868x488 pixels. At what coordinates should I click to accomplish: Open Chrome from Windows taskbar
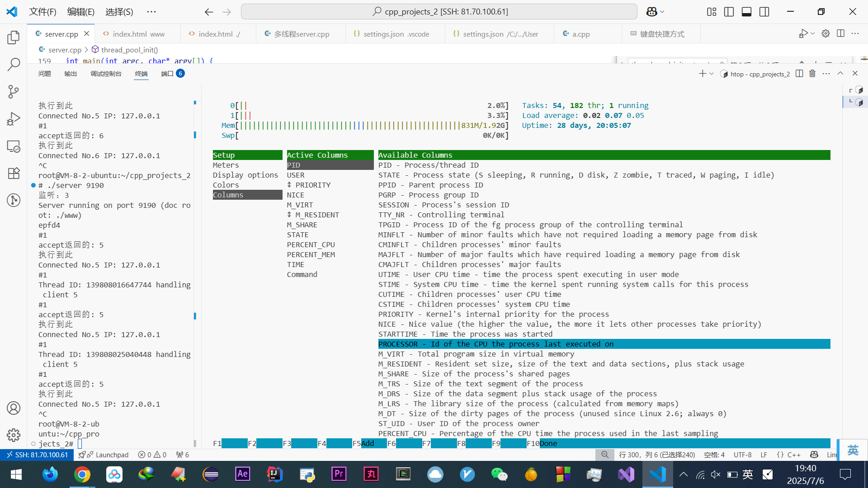[82, 474]
